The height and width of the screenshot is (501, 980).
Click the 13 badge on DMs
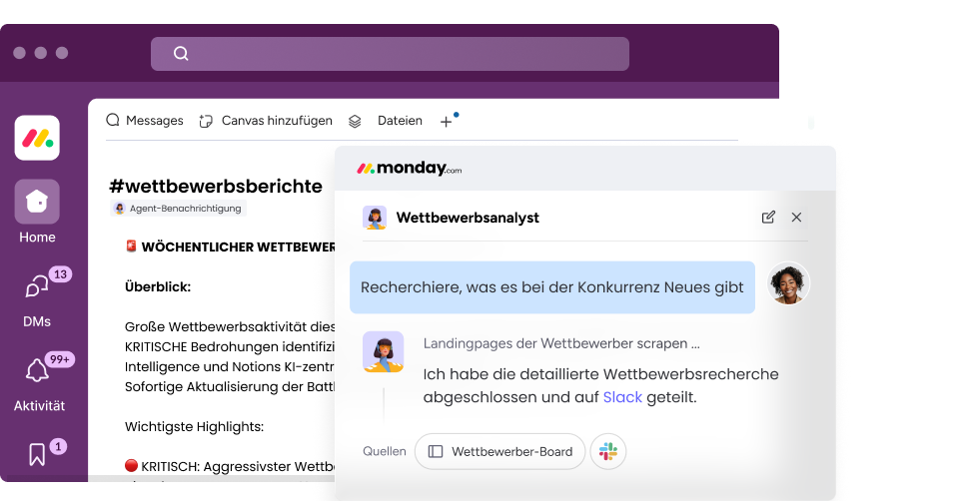60,274
